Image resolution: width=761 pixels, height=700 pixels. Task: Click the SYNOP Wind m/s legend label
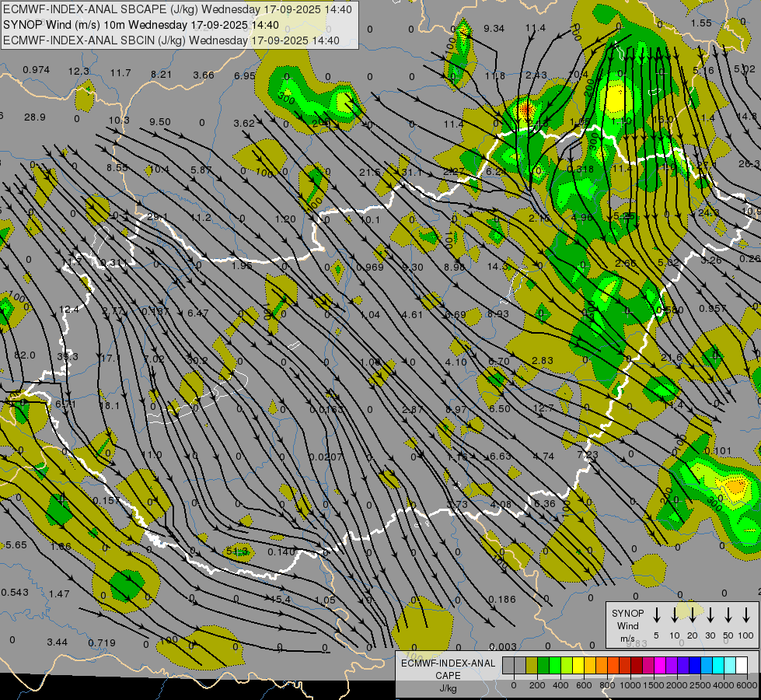pyautogui.click(x=627, y=625)
